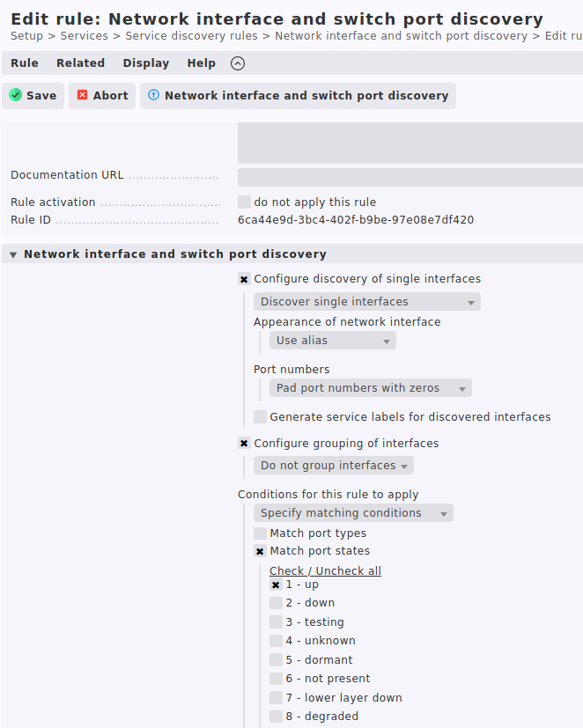The width and height of the screenshot is (583, 728).
Task: Open the Specify matching conditions dropdown
Action: click(353, 513)
